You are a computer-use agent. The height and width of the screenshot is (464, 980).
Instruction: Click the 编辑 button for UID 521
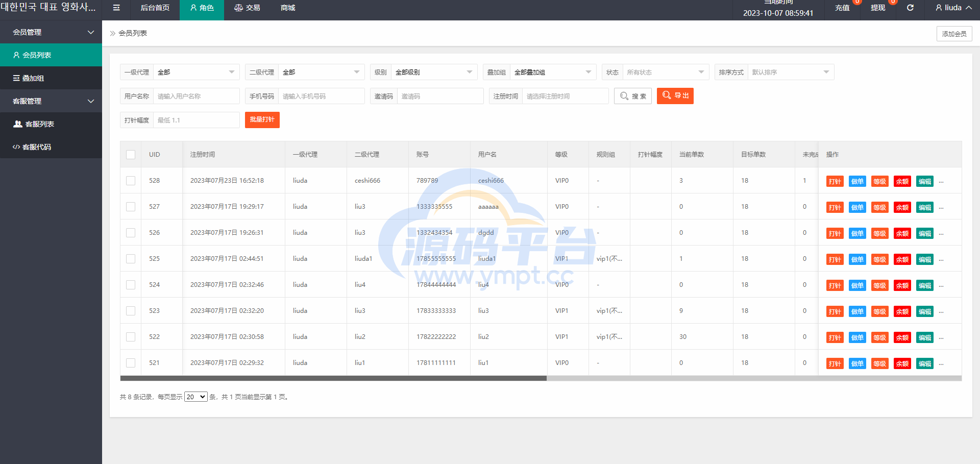tap(925, 363)
